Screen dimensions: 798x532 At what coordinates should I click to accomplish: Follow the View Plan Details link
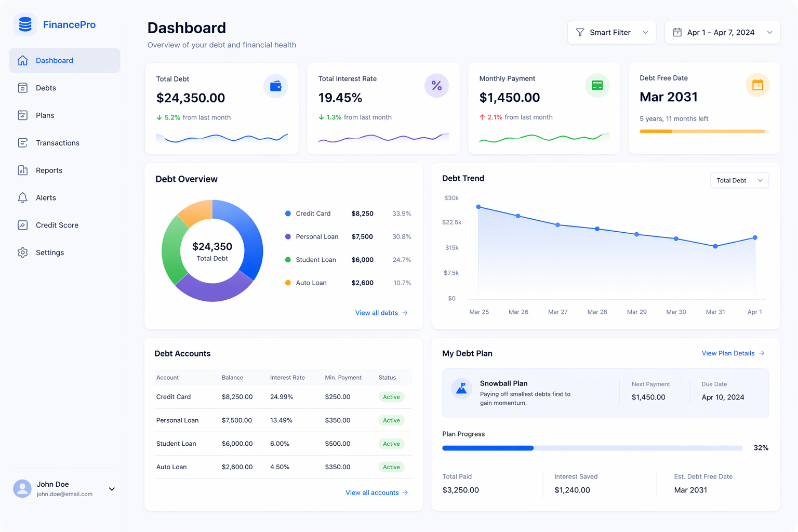[x=733, y=353]
